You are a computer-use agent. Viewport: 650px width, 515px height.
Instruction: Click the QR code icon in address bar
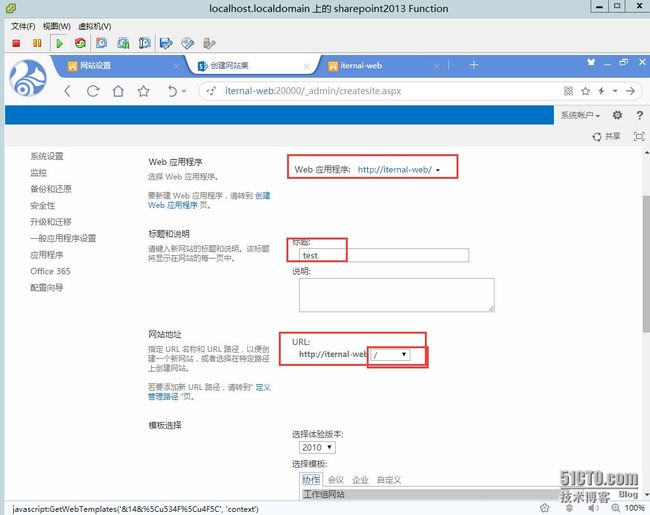[x=568, y=91]
